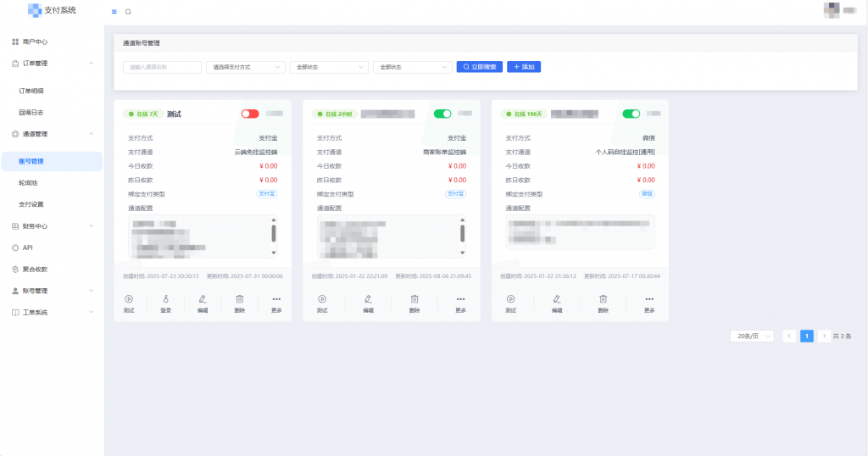Viewport: 868px width, 456px height.
Task: Open the API page from sidebar
Action: (28, 247)
